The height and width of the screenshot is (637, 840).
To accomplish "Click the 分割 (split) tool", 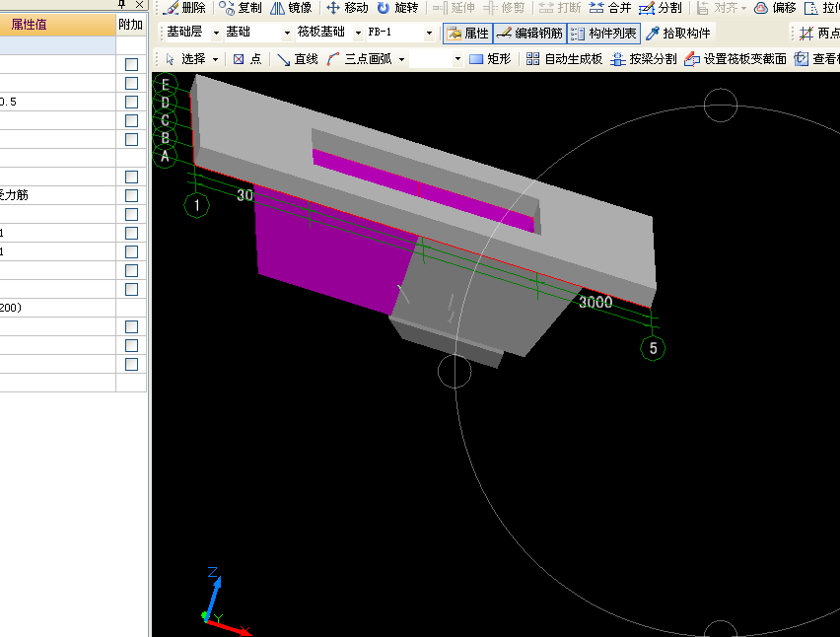I will click(661, 8).
